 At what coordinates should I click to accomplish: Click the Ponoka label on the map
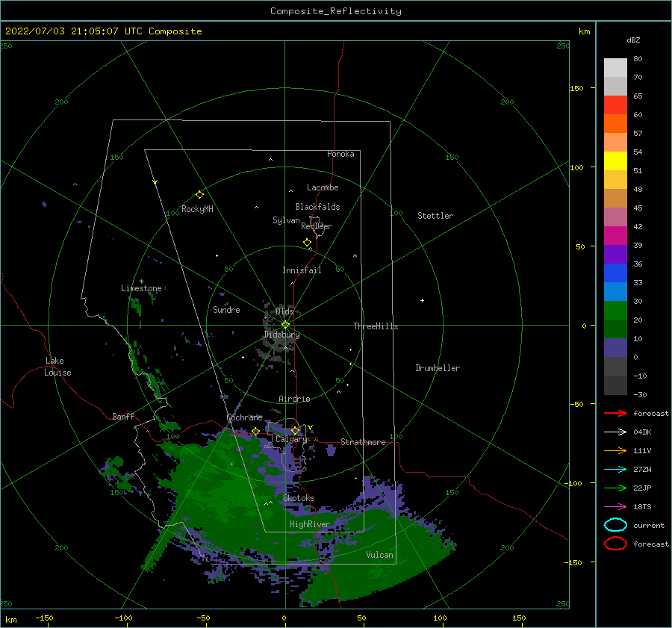coord(340,154)
